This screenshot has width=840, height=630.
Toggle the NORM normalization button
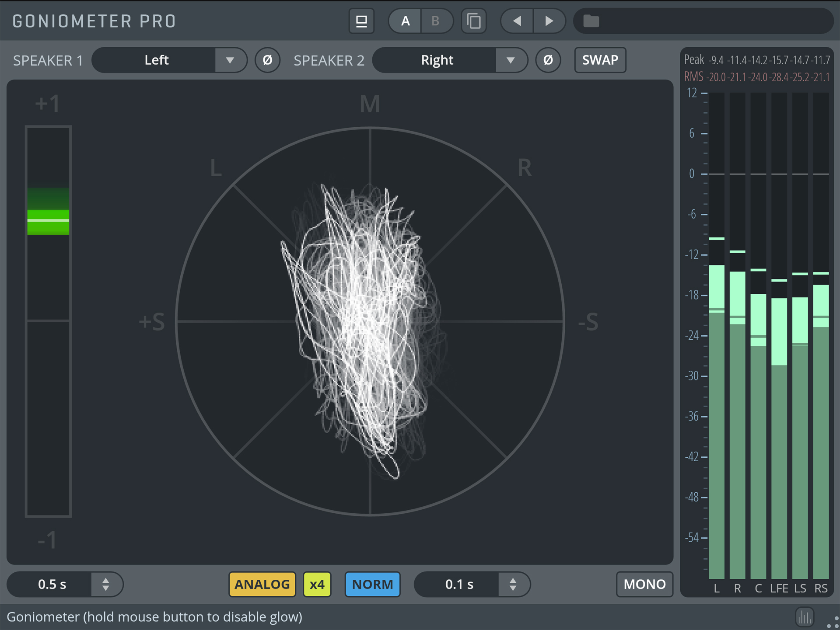coord(372,584)
